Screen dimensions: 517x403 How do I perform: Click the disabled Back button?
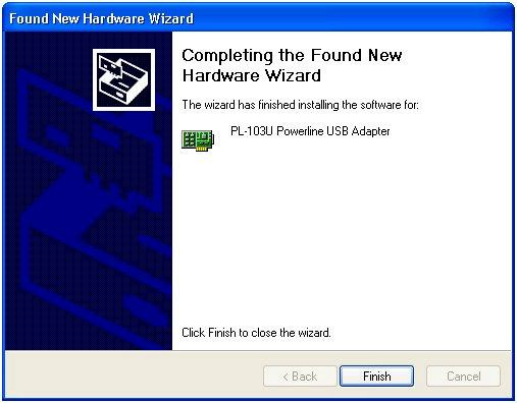click(300, 376)
